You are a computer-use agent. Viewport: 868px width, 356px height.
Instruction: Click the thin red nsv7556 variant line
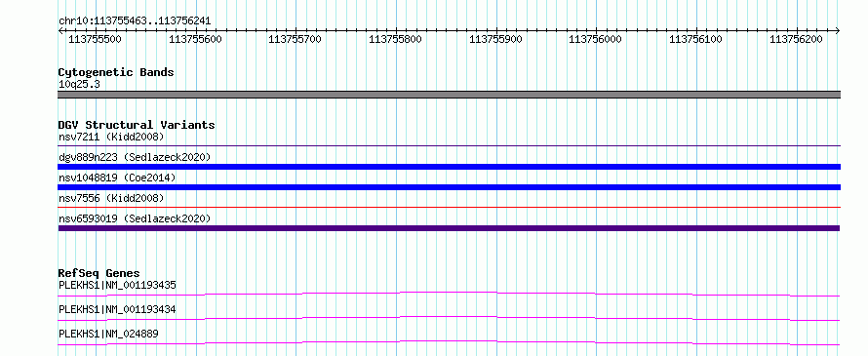[449, 208]
